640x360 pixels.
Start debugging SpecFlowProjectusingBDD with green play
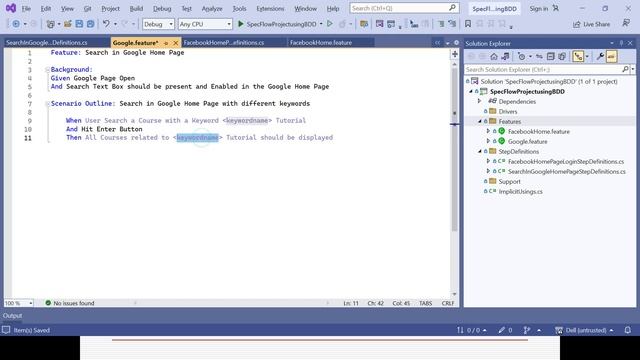coord(240,24)
